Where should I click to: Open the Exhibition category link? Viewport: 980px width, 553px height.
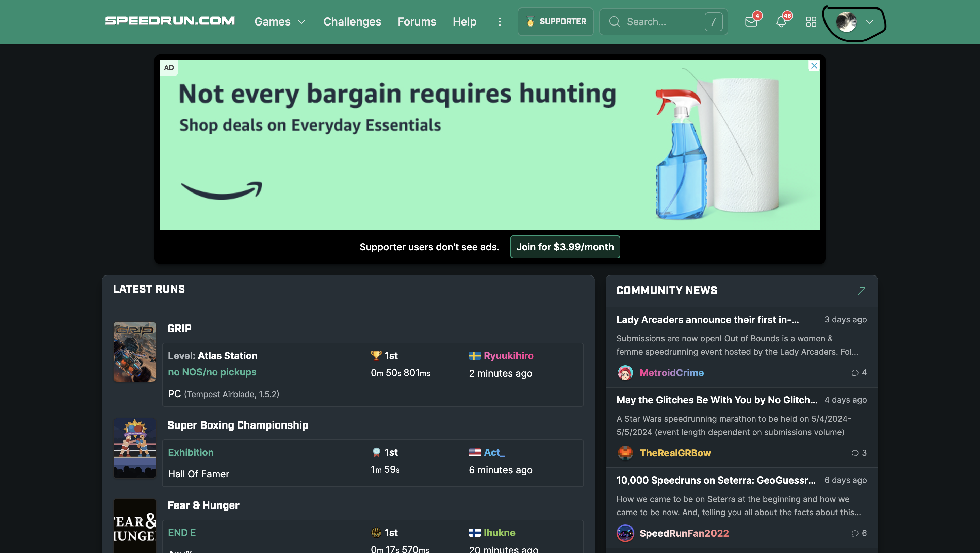191,452
